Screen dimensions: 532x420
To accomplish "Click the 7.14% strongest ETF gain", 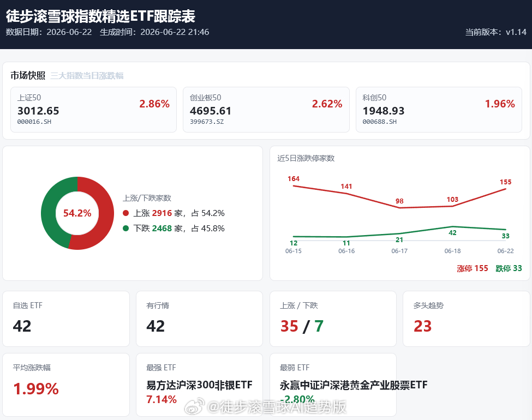I will click(x=162, y=399).
